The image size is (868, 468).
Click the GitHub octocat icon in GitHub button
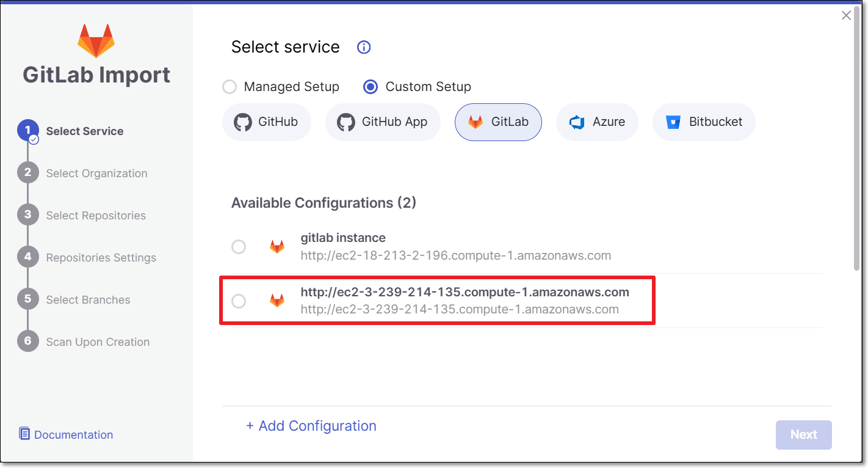(243, 122)
